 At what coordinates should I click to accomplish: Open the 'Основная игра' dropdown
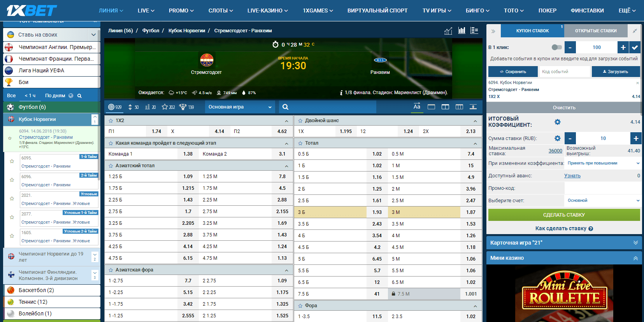(240, 107)
